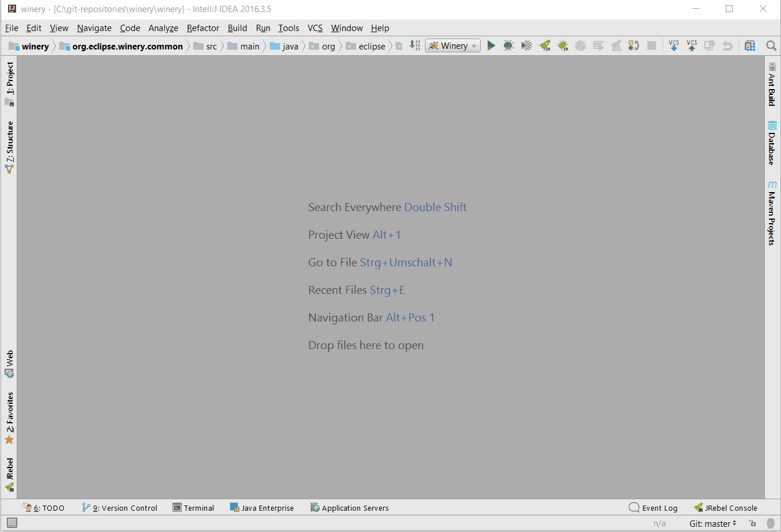
Task: Open the File menu
Action: coord(12,28)
